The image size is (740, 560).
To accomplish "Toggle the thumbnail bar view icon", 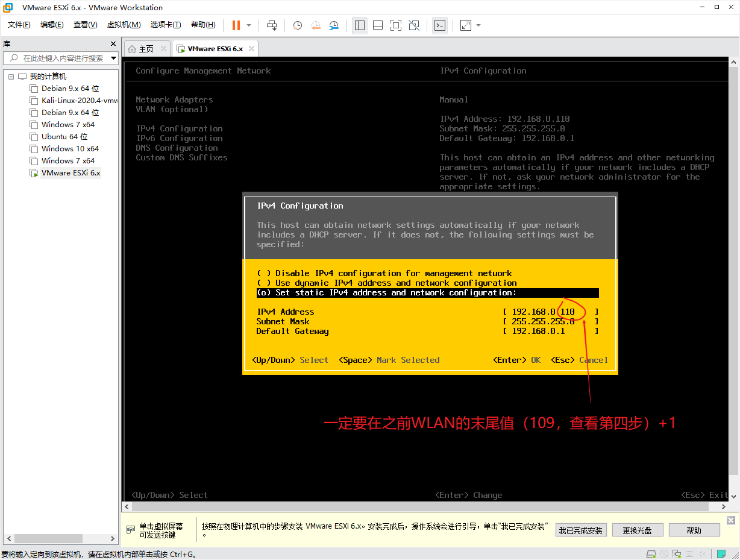I will (378, 25).
